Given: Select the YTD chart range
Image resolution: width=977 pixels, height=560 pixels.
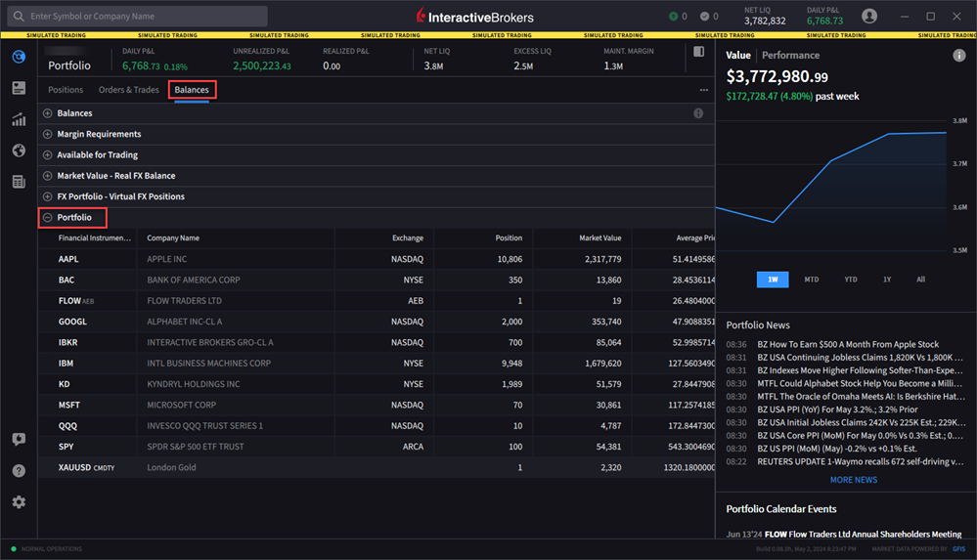Looking at the screenshot, I should [851, 280].
